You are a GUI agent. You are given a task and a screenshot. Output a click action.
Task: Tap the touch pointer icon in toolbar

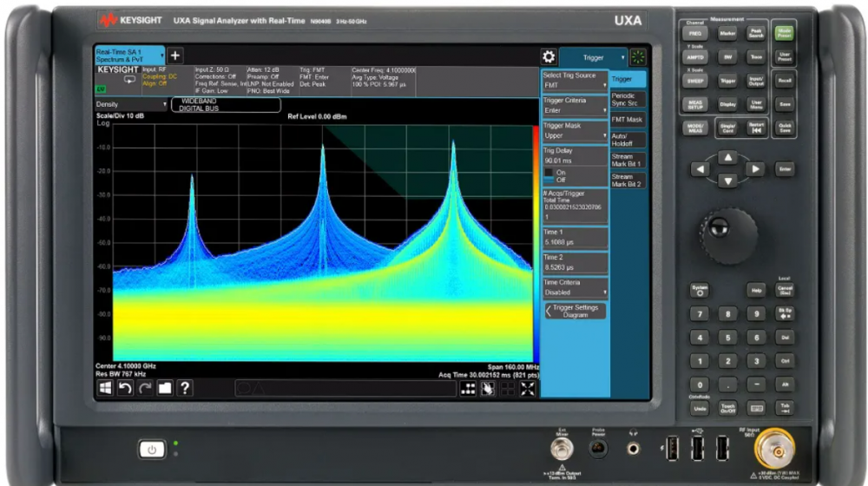click(488, 389)
